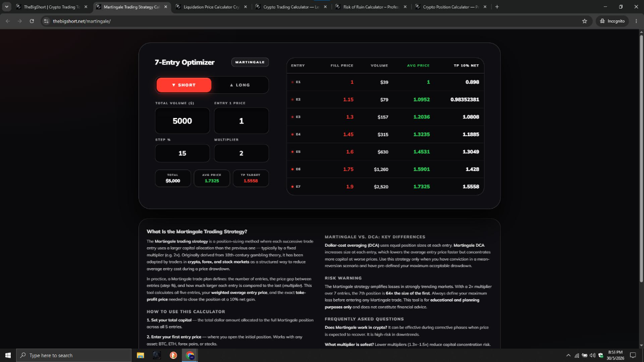644x362 pixels.
Task: Close the TheBigShort Crypto Trading tab
Action: tap(86, 7)
